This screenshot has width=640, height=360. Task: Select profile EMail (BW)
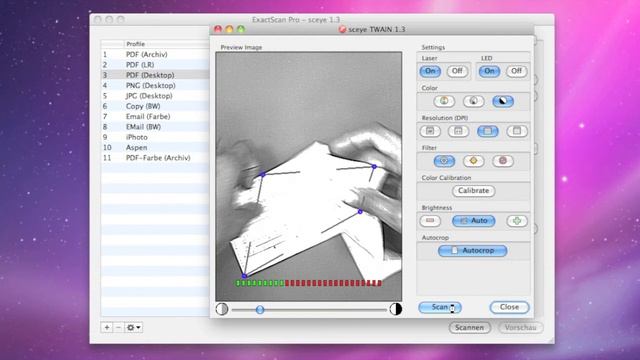[x=155, y=127]
